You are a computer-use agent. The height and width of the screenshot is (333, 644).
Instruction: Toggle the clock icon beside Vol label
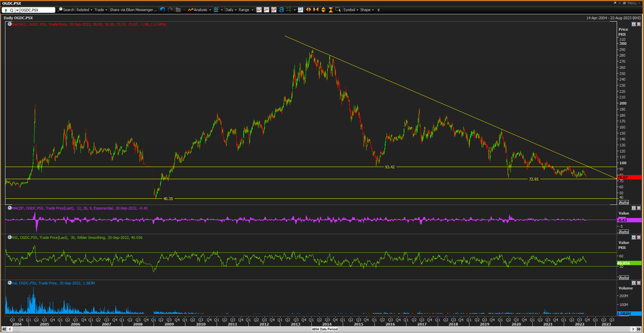click(x=9, y=283)
